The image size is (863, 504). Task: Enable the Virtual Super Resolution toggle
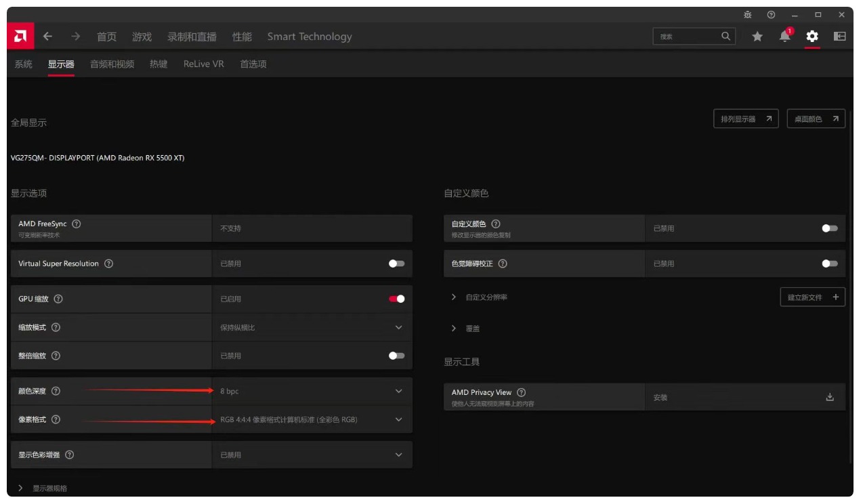click(x=396, y=264)
